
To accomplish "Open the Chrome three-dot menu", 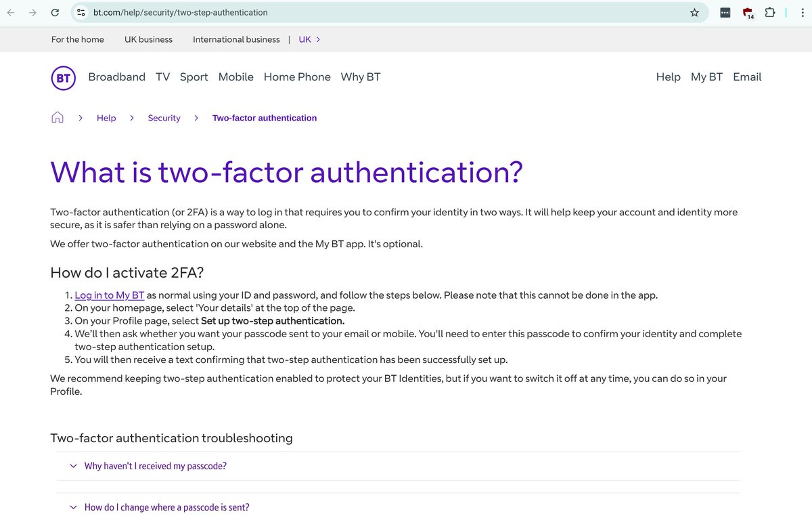I will 801,12.
